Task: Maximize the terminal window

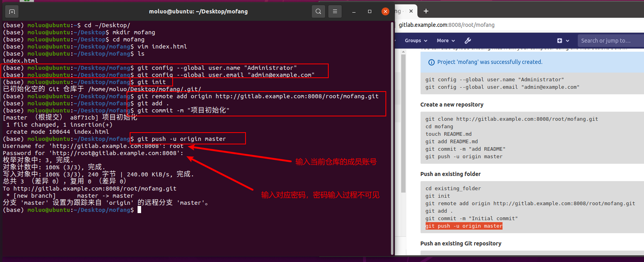Action: [x=370, y=11]
